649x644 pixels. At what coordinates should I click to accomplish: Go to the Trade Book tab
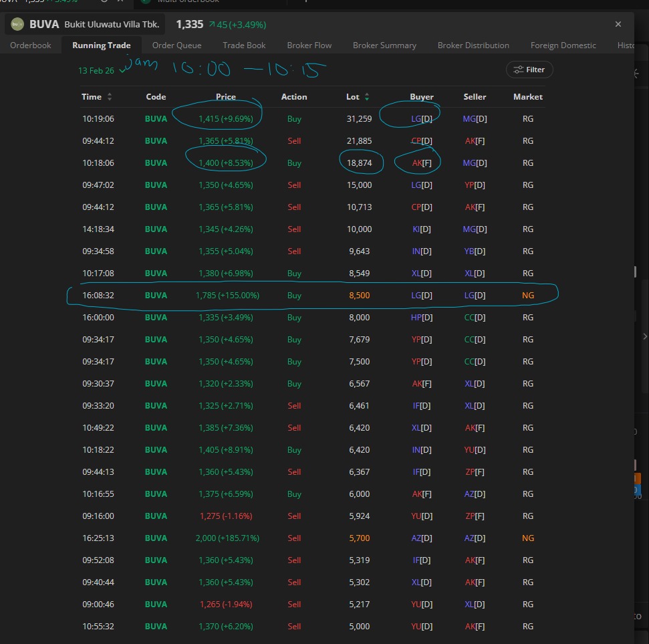(244, 45)
